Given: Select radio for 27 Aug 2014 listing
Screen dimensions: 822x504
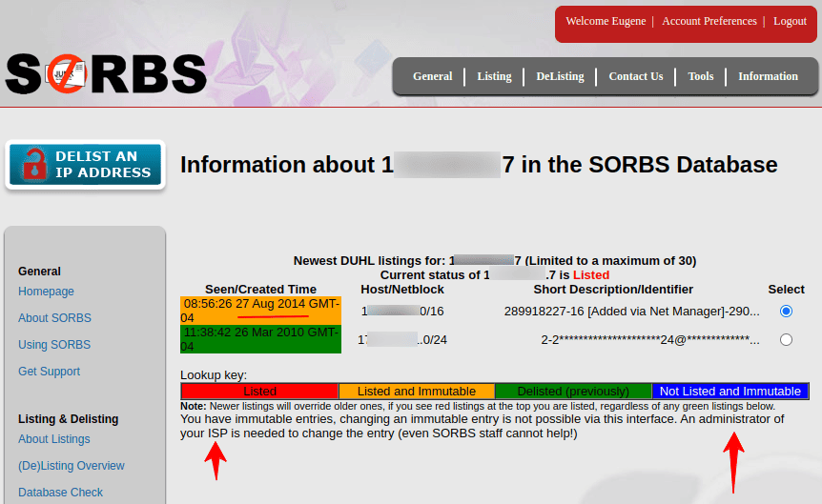Looking at the screenshot, I should click(x=786, y=312).
